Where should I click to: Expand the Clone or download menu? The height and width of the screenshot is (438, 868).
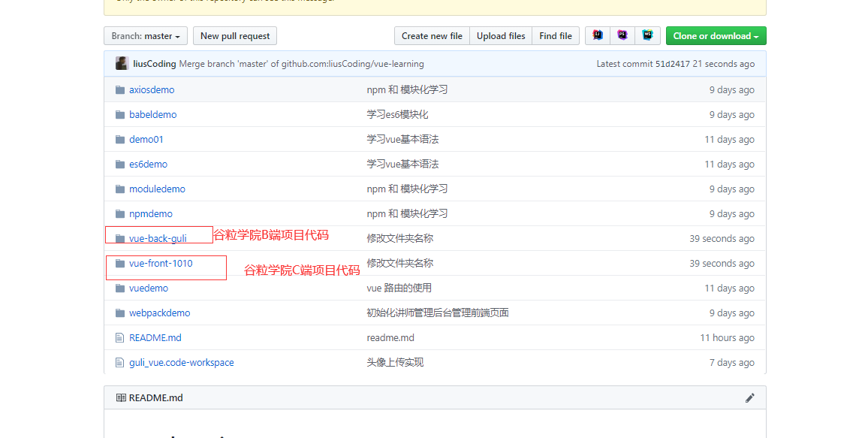[716, 35]
